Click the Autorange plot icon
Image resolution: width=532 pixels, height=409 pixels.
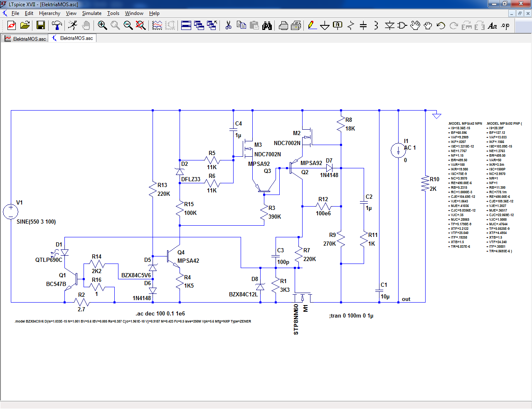pyautogui.click(x=157, y=25)
